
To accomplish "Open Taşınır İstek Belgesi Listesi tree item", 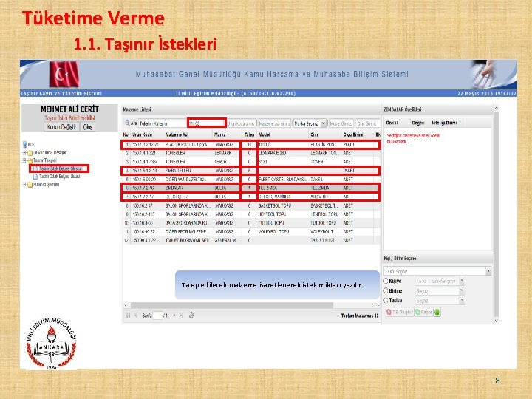I will coord(57,177).
